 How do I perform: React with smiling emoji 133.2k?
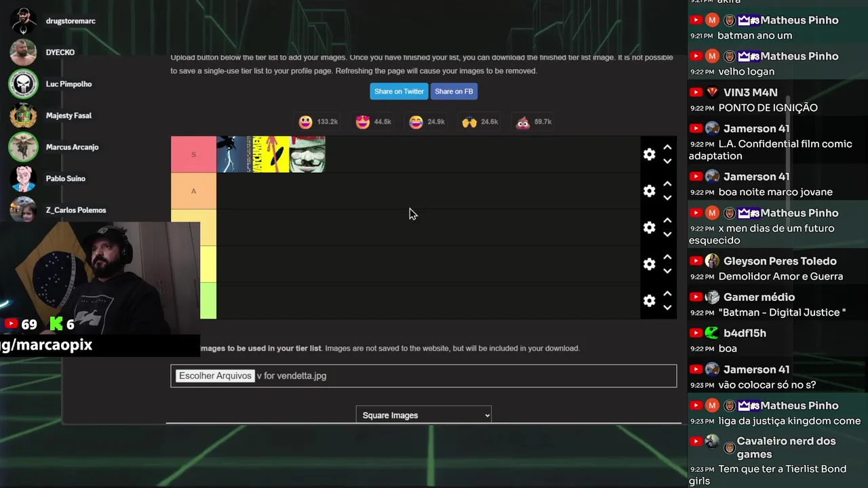(306, 122)
